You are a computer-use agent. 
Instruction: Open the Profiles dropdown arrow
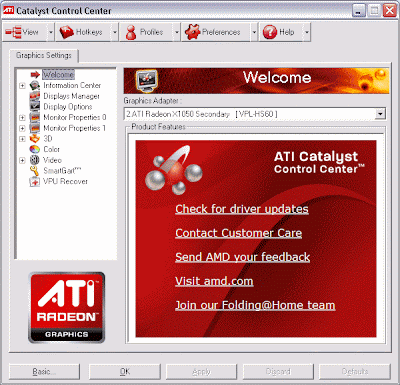point(177,32)
